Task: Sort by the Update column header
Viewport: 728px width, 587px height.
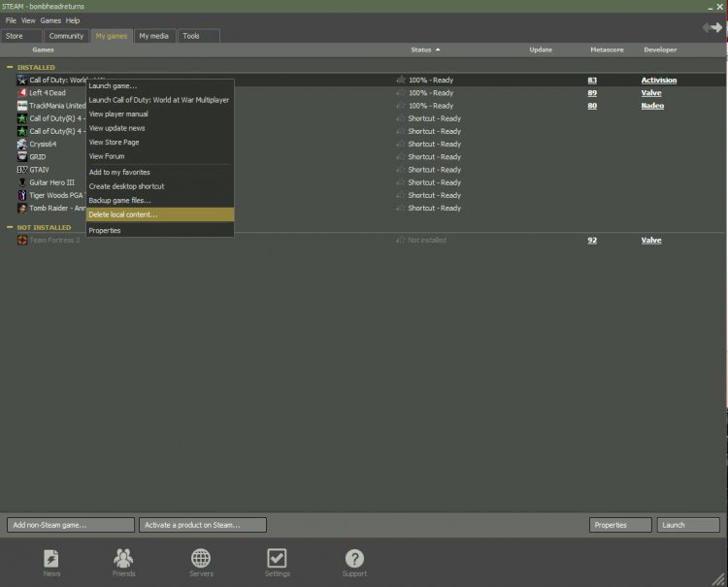Action: tap(541, 49)
